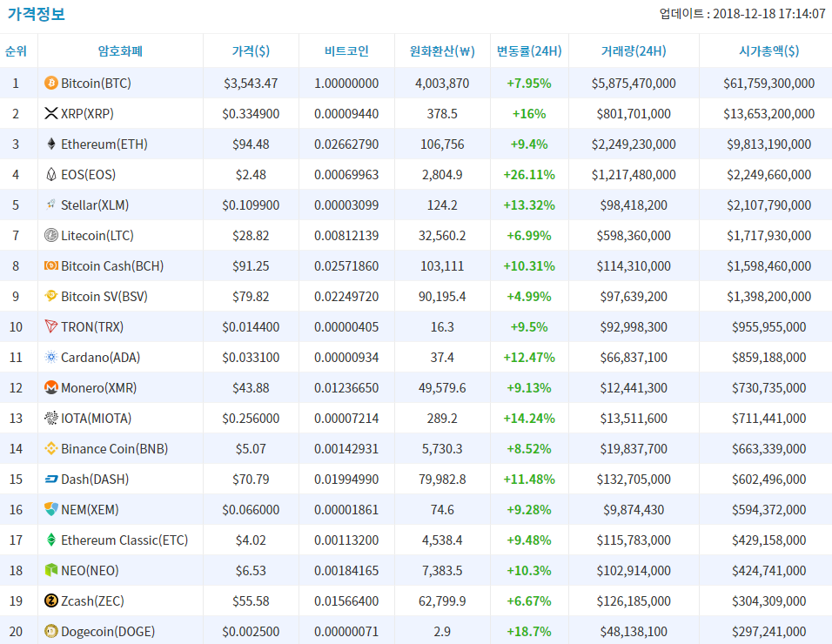Screen dimensions: 832x644
Task: Click Ethereum volume $2,249,230,000
Action: coord(634,144)
